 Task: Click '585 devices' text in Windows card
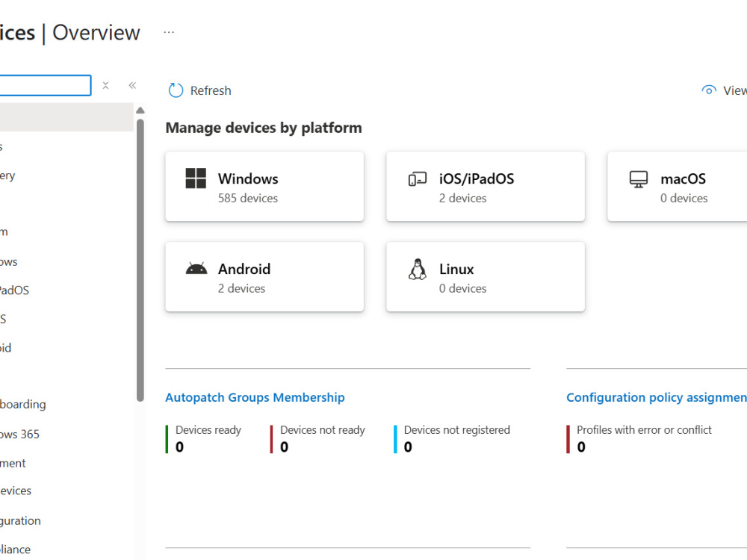point(248,198)
